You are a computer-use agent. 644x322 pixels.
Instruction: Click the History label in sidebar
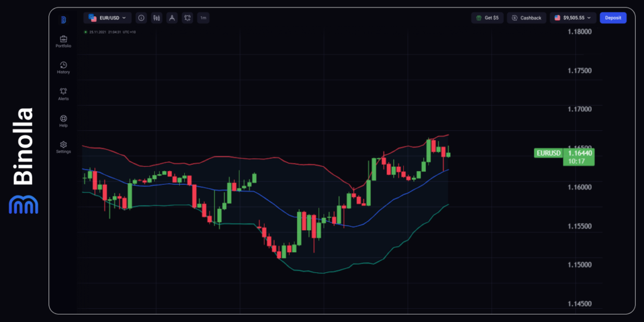point(64,72)
